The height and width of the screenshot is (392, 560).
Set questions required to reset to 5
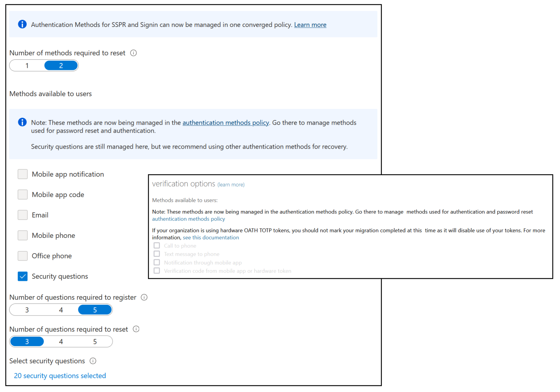pyautogui.click(x=95, y=341)
